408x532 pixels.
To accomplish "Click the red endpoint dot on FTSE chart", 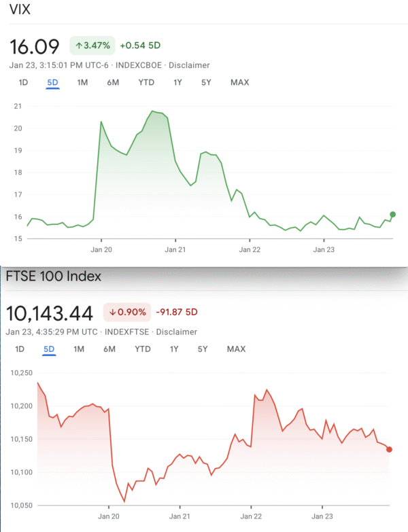I will point(389,449).
